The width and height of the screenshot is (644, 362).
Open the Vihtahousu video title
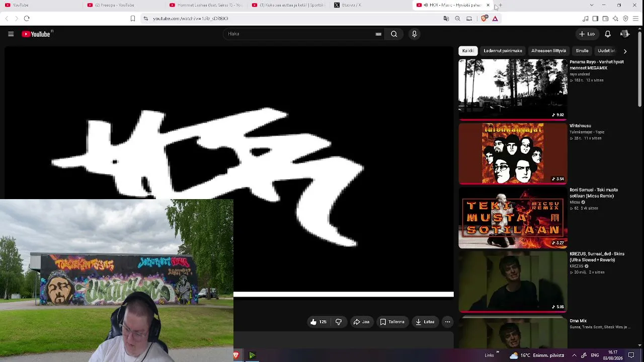click(x=580, y=126)
